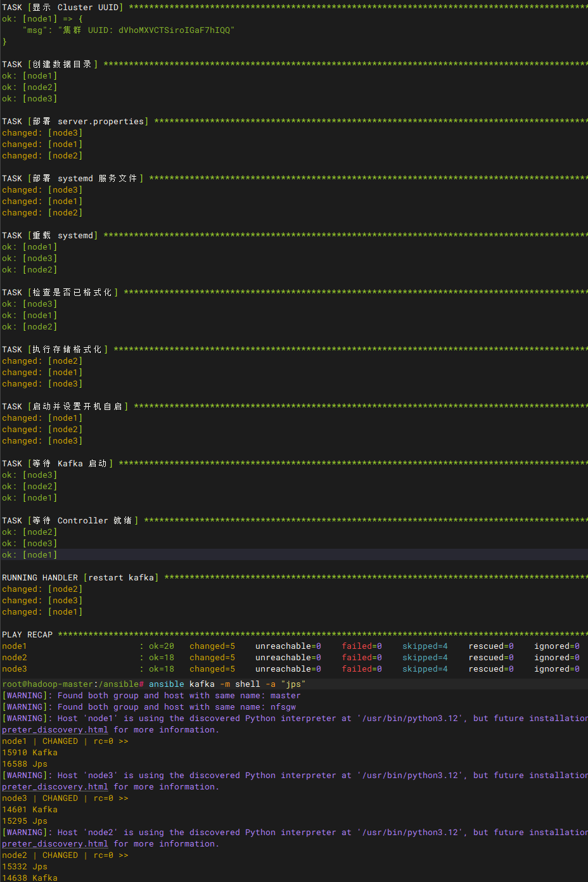Click 'ok: [node3]' under 重载 systemd task
Screen dimensions: 588x882
point(29,259)
